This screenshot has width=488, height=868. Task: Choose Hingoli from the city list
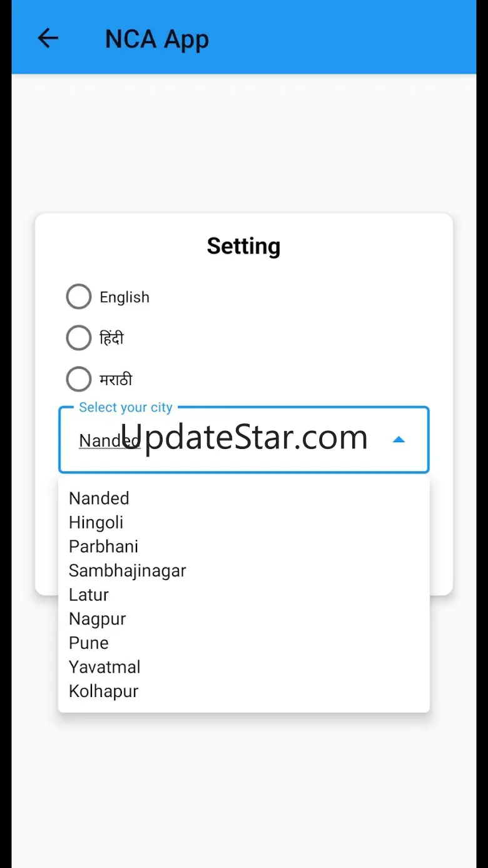(x=96, y=522)
